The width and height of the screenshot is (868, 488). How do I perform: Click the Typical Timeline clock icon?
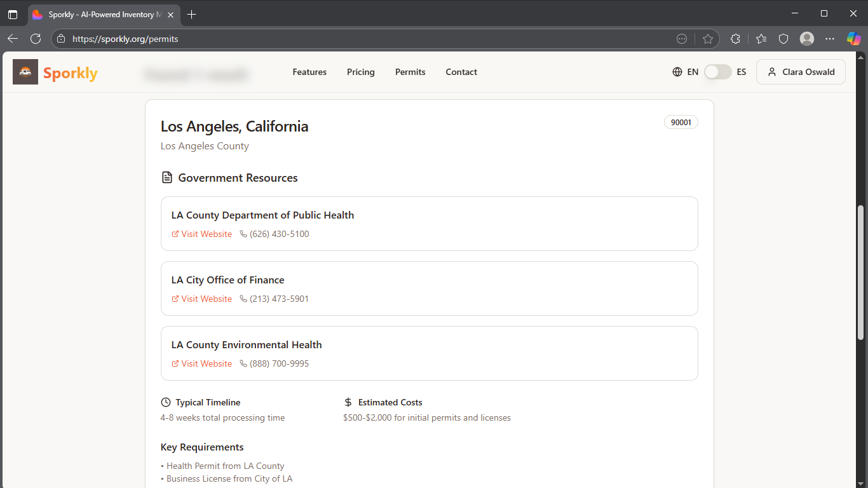pyautogui.click(x=166, y=402)
